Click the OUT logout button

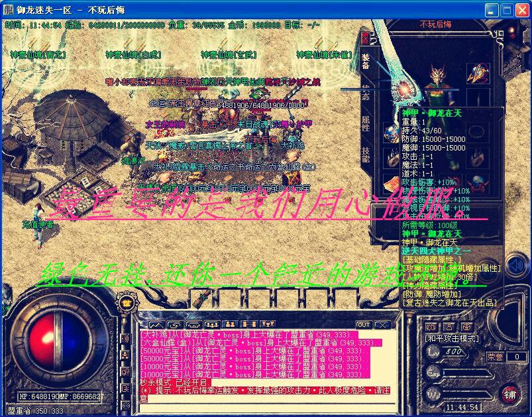[364, 325]
